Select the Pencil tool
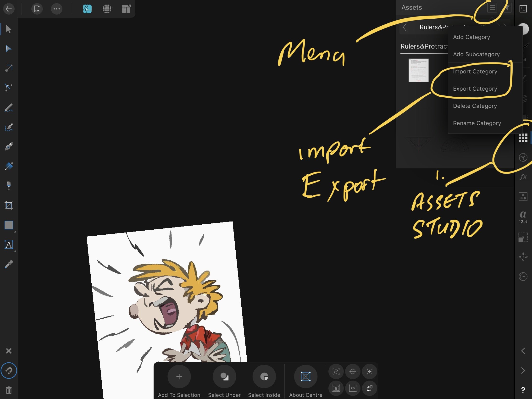Image resolution: width=532 pixels, height=399 pixels. [9, 107]
